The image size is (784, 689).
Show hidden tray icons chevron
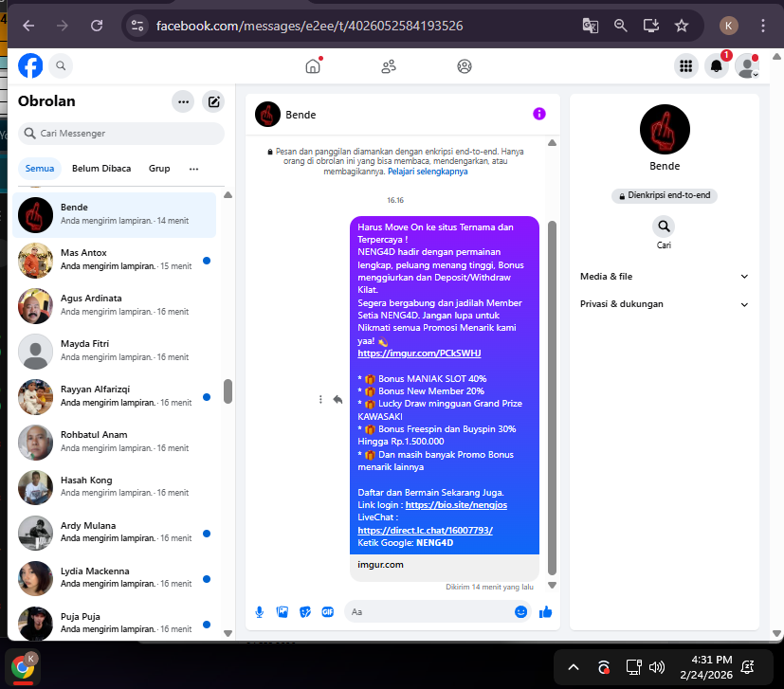tap(574, 667)
